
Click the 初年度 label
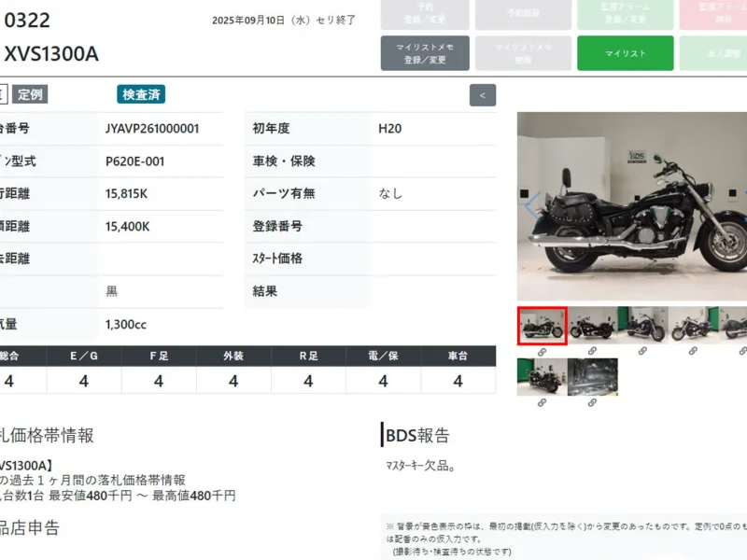[x=271, y=129]
